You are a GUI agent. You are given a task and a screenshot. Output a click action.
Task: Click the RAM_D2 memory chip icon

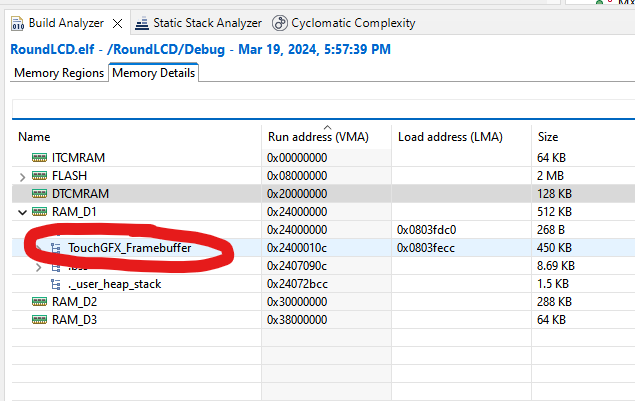[40, 301]
